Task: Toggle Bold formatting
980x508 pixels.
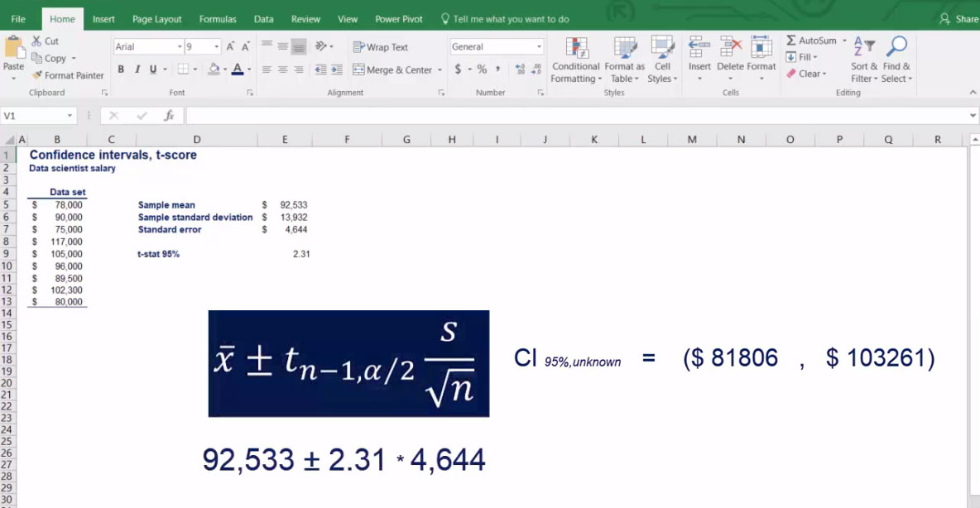Action: 121,69
